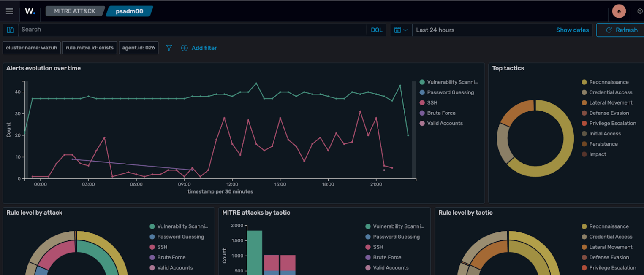Click the save query disk icon
Viewport: 644px width, 275px height.
click(x=11, y=30)
